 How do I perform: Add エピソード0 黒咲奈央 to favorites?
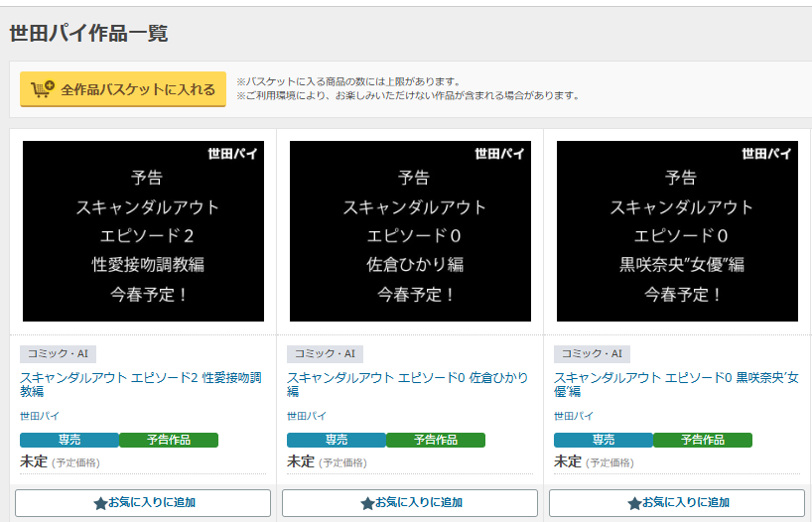coord(677,503)
